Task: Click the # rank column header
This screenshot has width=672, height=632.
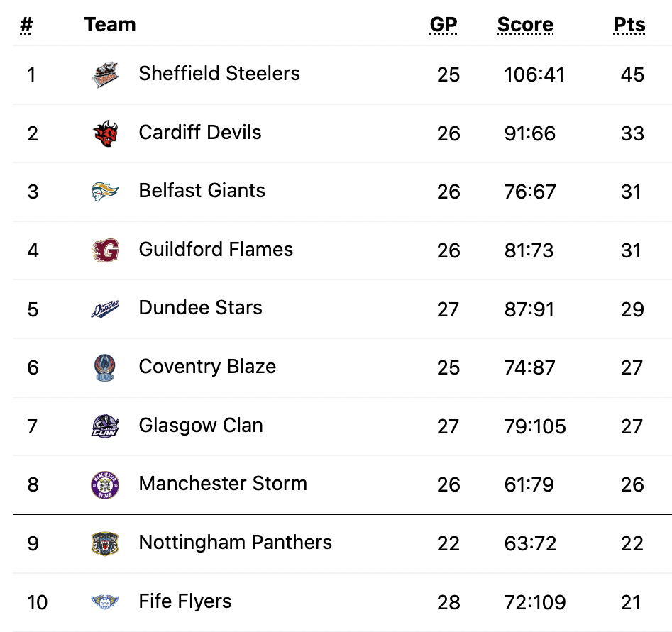Action: 26,24
